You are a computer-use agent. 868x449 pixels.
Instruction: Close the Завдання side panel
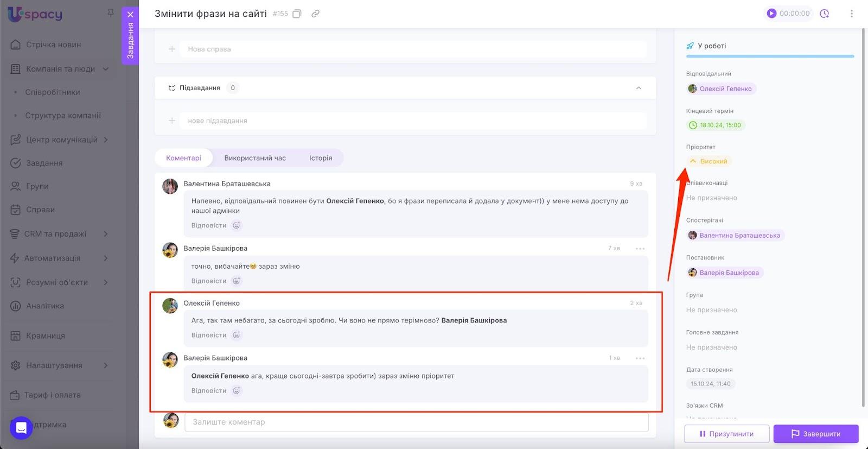(x=130, y=15)
